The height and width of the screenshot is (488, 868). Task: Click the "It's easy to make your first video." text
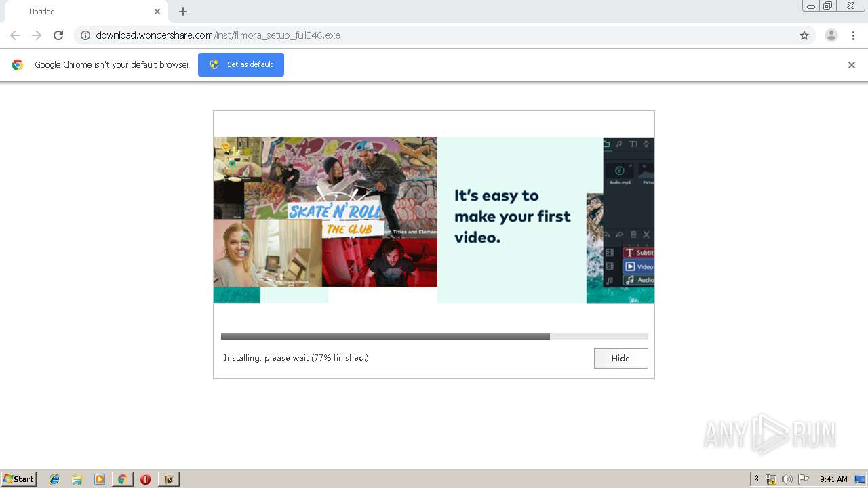coord(512,216)
